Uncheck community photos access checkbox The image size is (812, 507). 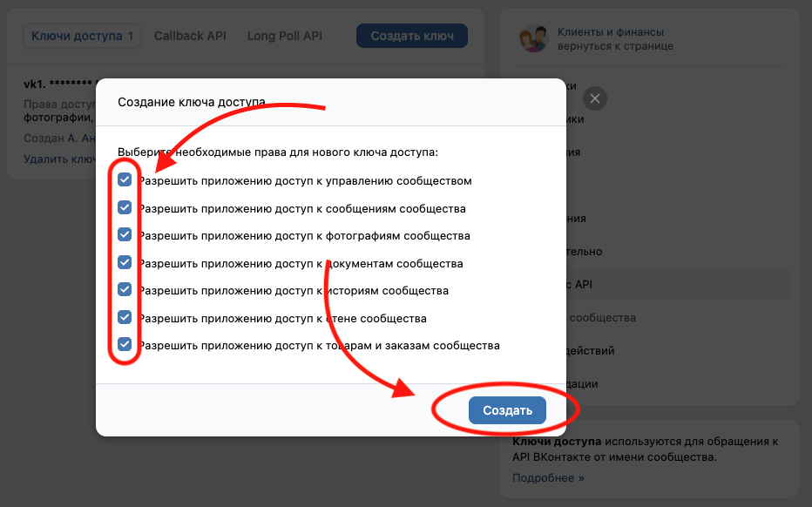pos(125,234)
